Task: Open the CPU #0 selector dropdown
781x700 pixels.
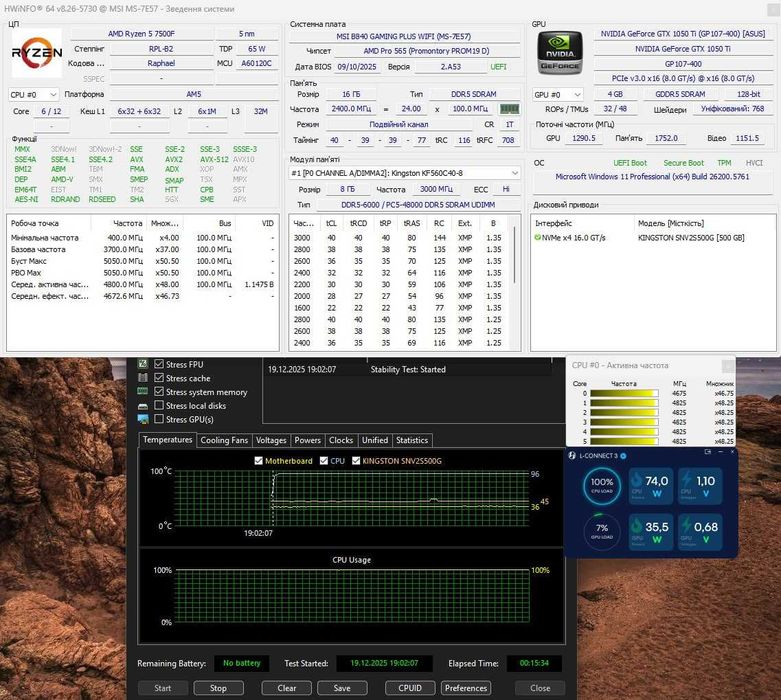Action: (x=33, y=94)
